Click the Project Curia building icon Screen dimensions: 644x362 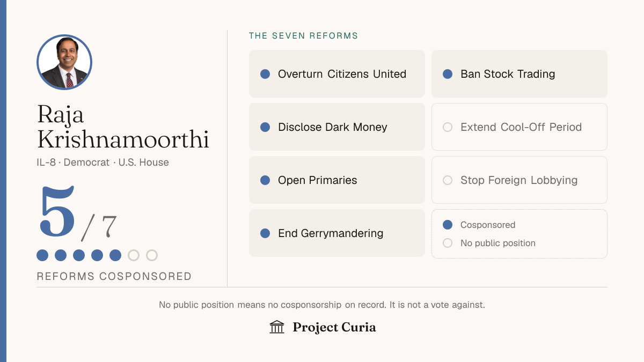pos(277,327)
